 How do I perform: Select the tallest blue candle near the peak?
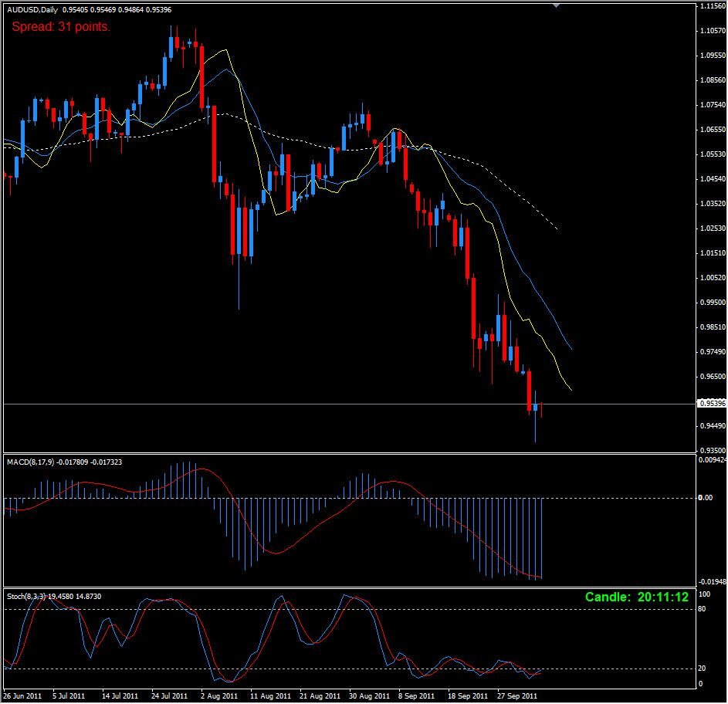tap(171, 46)
